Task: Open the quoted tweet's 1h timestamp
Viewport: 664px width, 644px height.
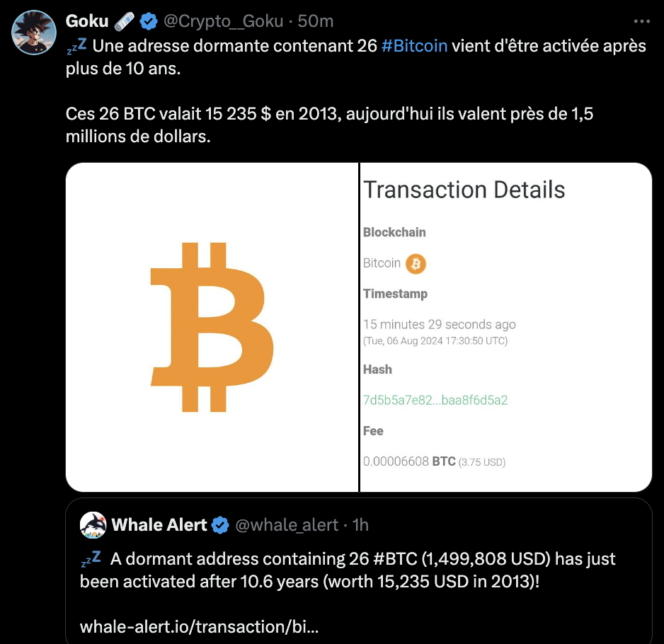Action: pos(360,525)
